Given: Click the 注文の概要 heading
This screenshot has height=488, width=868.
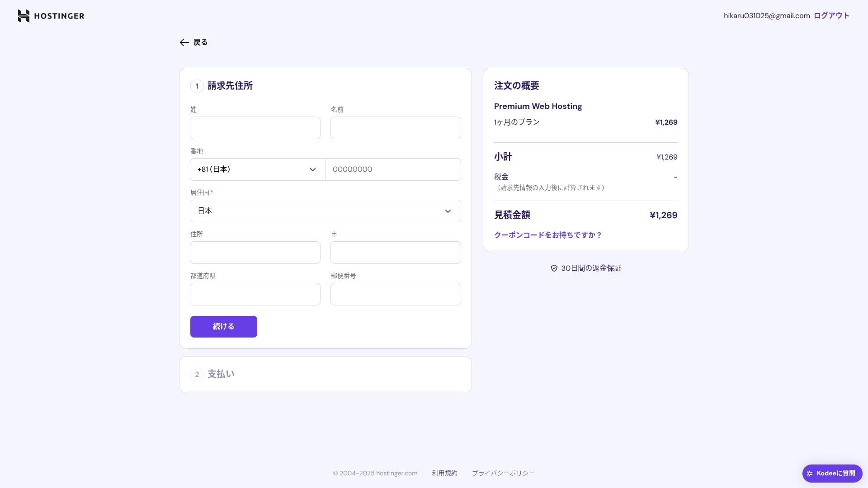Looking at the screenshot, I should tap(517, 86).
